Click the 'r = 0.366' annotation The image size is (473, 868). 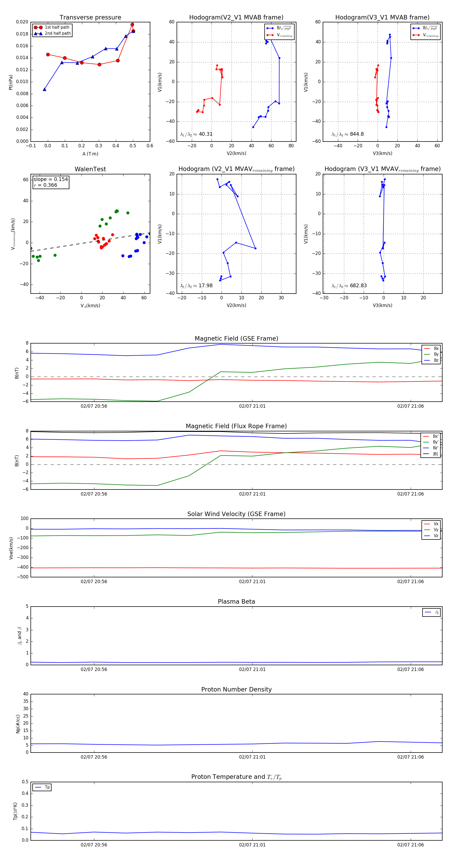point(45,185)
